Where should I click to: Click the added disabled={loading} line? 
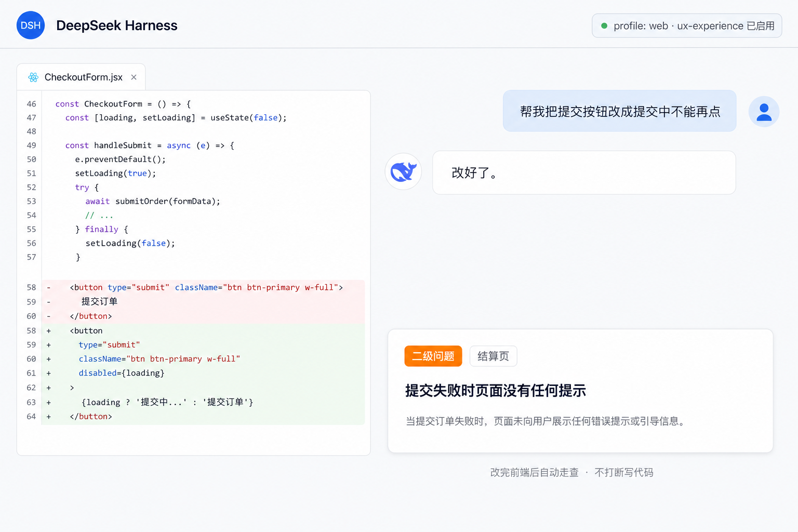click(x=122, y=373)
